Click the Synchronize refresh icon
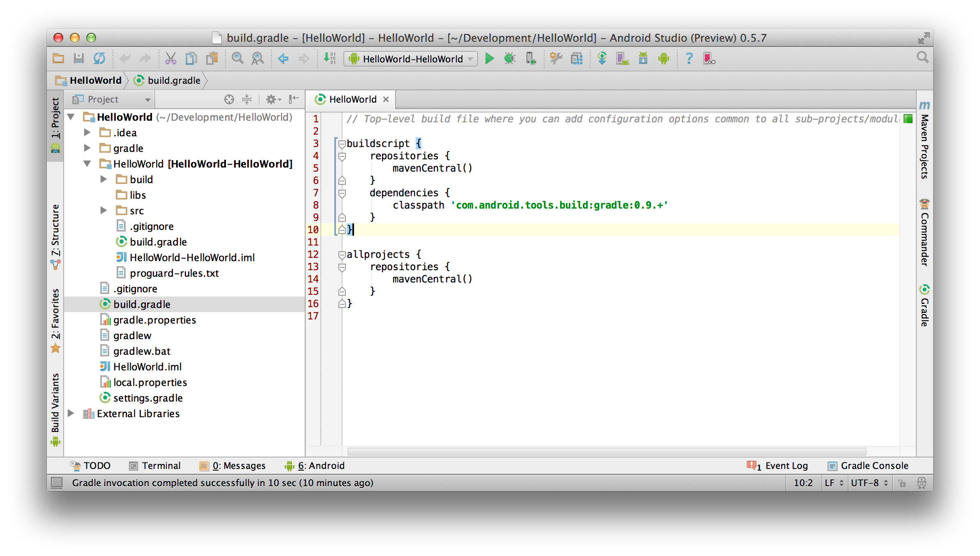Image resolution: width=980 pixels, height=556 pixels. [x=99, y=59]
